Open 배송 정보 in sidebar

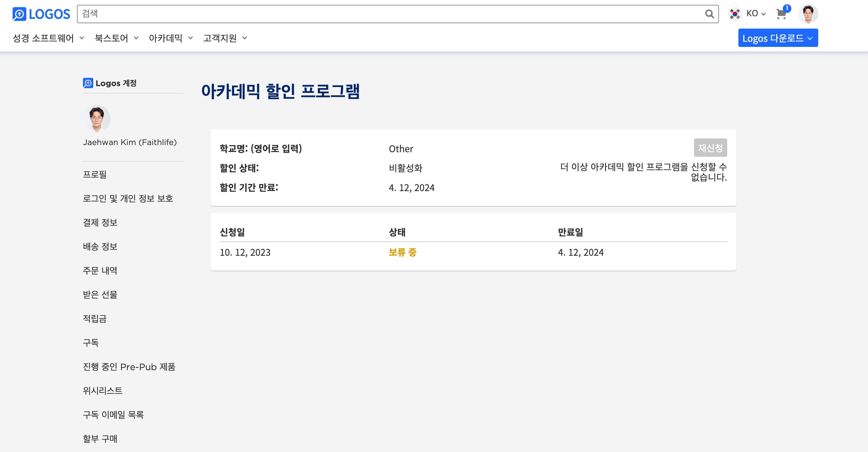100,246
